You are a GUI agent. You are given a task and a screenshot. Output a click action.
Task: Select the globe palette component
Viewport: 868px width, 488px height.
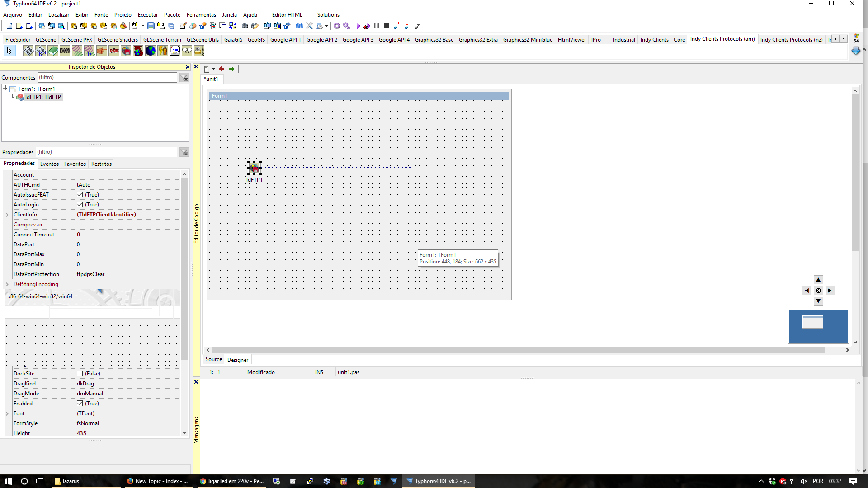[151, 51]
